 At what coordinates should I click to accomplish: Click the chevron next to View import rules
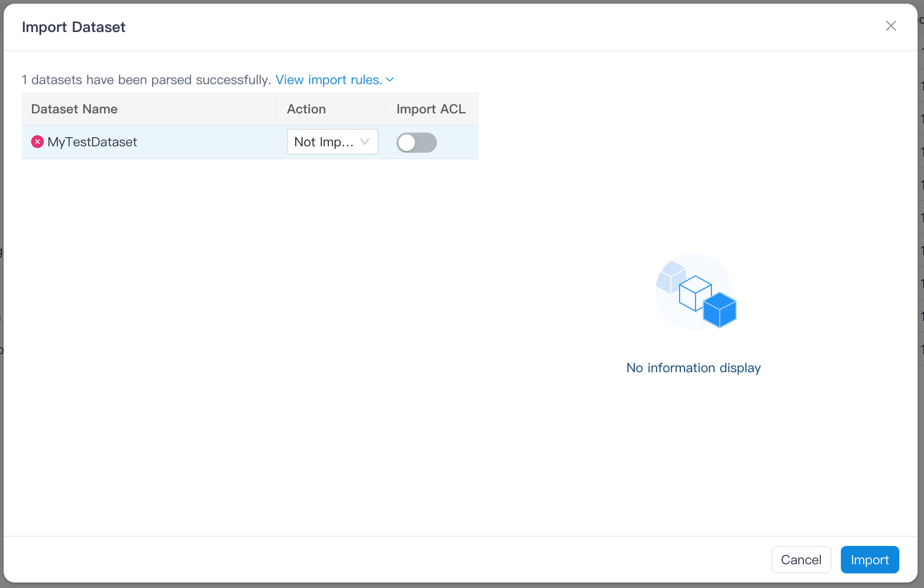(390, 80)
